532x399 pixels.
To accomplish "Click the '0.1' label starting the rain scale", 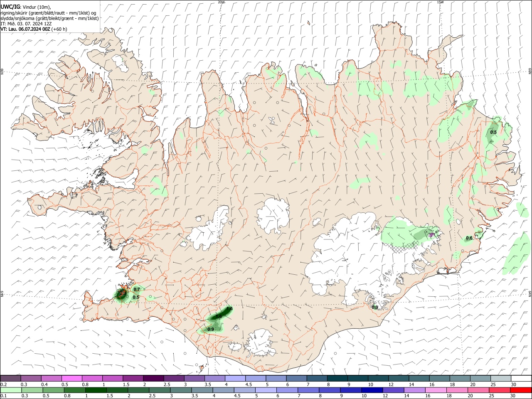I will coord(4,396).
